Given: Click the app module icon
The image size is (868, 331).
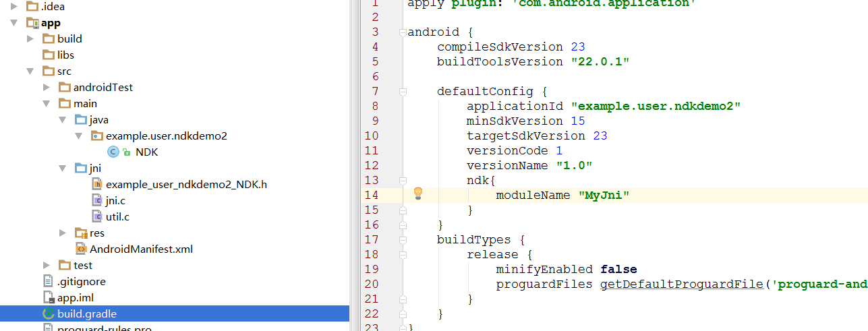Looking at the screenshot, I should pyautogui.click(x=32, y=23).
